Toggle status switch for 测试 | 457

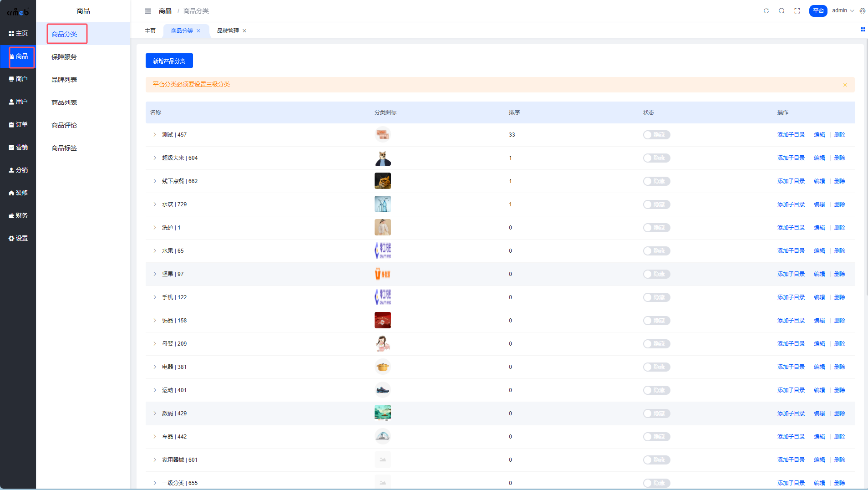pyautogui.click(x=656, y=135)
